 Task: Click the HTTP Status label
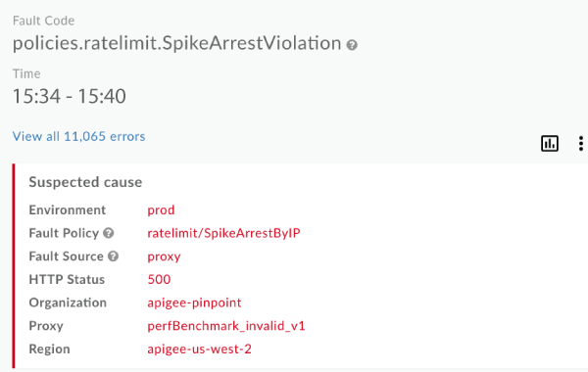click(67, 279)
